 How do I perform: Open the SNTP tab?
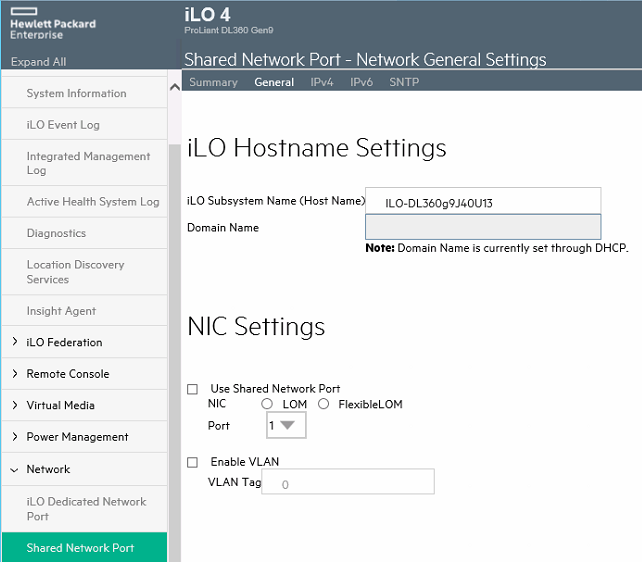click(x=404, y=82)
